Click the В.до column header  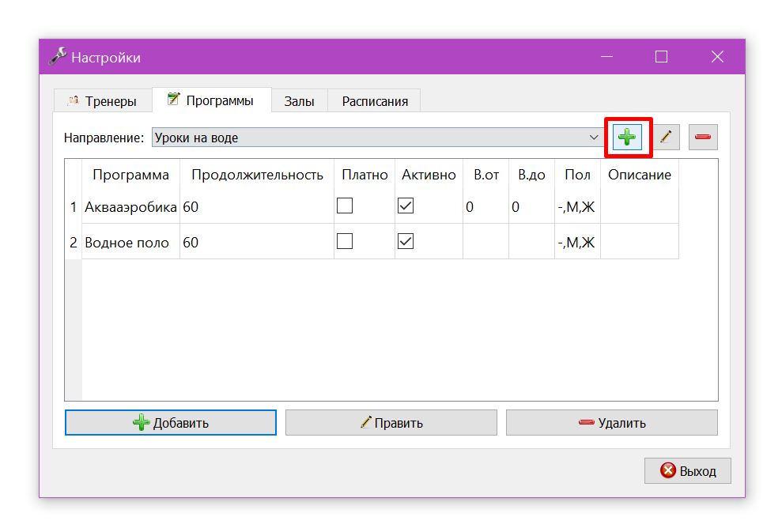[531, 175]
